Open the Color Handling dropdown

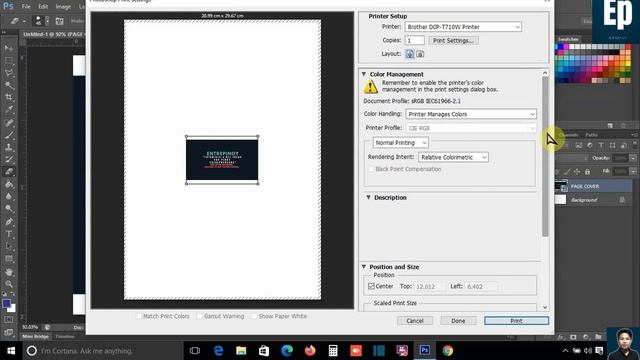(471, 114)
